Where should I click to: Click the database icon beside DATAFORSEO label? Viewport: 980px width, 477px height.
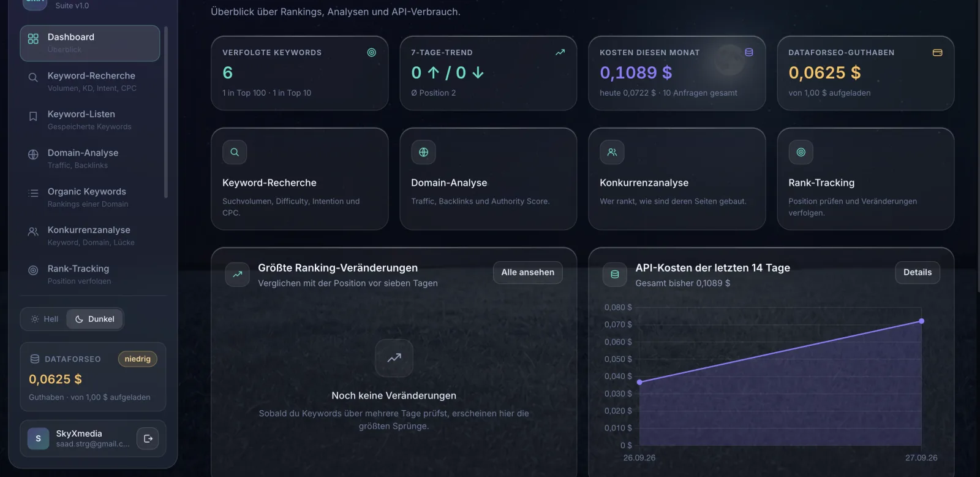[x=35, y=359]
